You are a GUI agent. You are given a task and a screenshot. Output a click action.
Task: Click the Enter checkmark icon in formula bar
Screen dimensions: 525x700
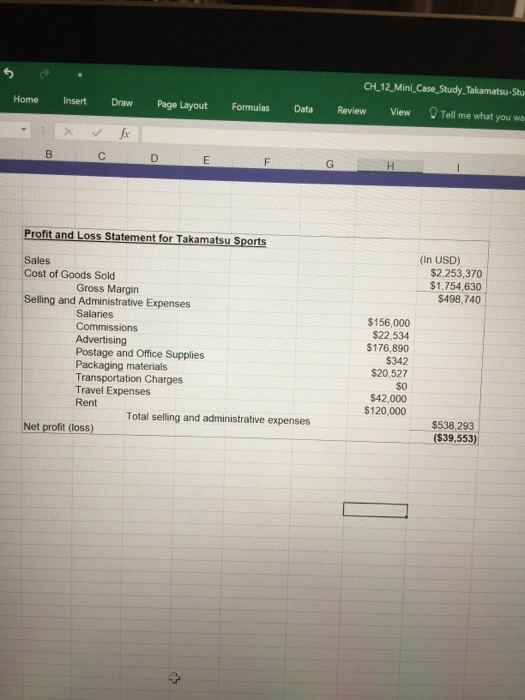(97, 133)
